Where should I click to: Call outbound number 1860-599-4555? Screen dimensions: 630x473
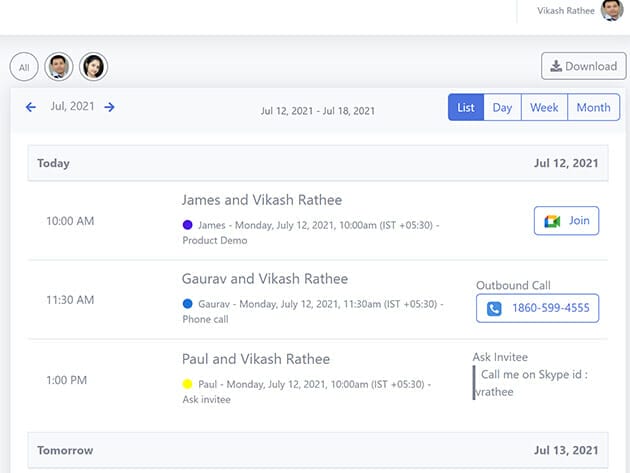[x=550, y=309]
